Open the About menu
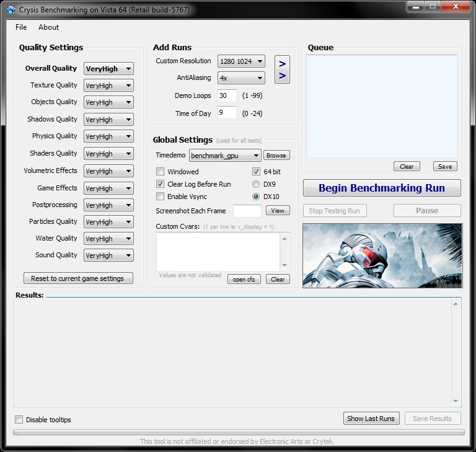The height and width of the screenshot is (452, 476). [x=48, y=27]
